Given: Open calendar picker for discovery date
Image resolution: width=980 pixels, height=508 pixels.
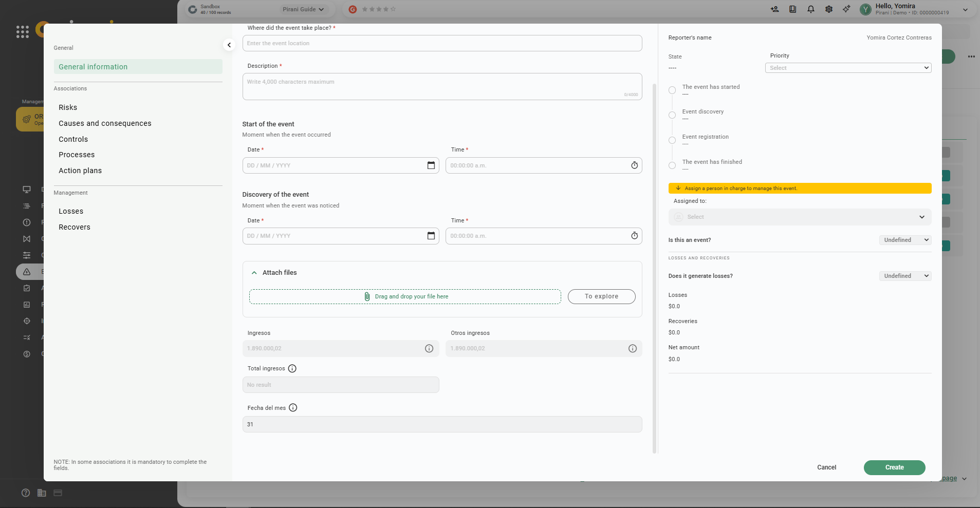Looking at the screenshot, I should coord(431,236).
